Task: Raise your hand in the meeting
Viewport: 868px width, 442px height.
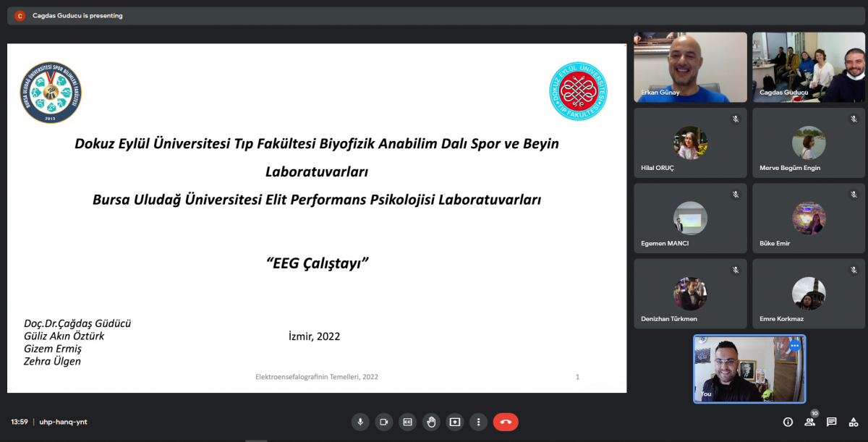Action: point(431,422)
